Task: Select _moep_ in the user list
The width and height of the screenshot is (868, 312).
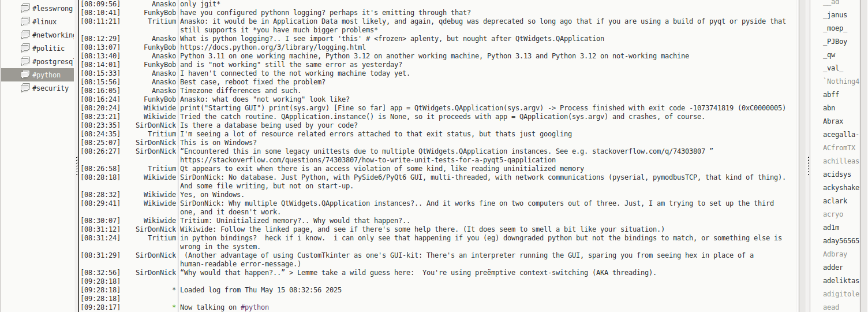Action: coord(835,28)
